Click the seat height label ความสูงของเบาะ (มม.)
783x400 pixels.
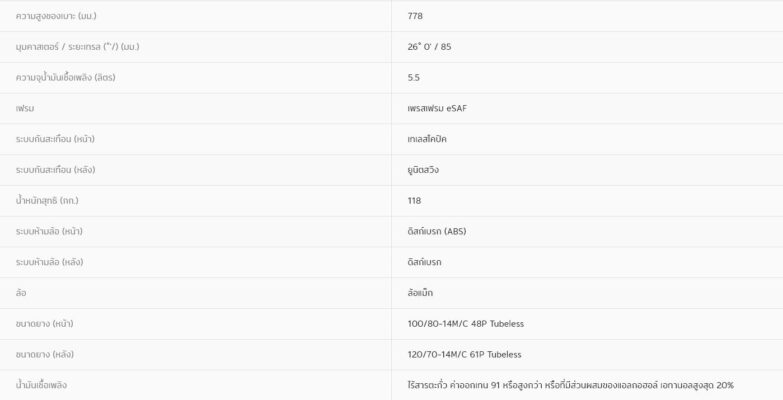[x=56, y=16]
